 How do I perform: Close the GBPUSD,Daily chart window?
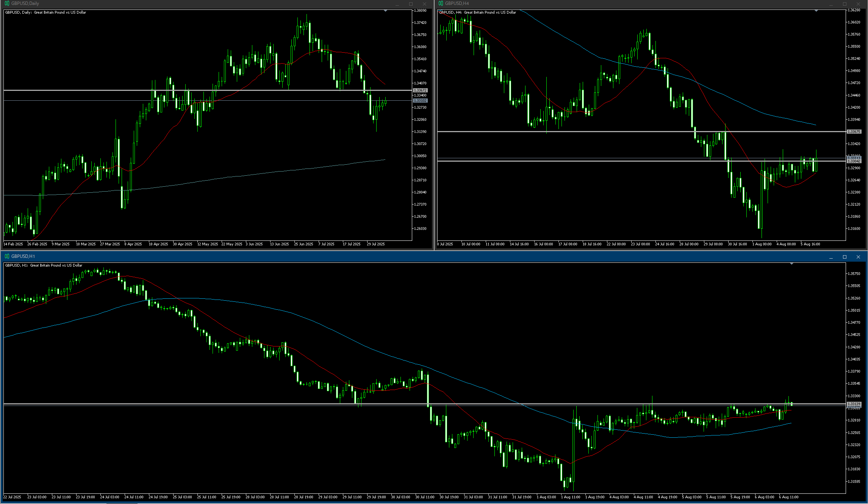click(x=424, y=4)
